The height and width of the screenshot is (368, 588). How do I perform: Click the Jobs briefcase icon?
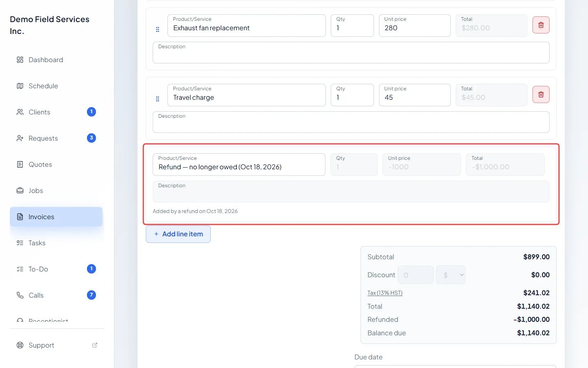click(20, 191)
